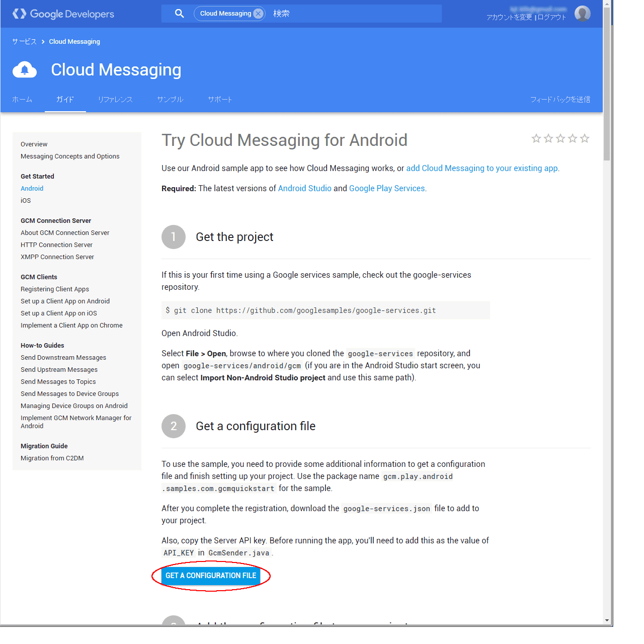Remove the Cloud Messaging search chip
Image resolution: width=644 pixels, height=644 pixels.
point(258,14)
